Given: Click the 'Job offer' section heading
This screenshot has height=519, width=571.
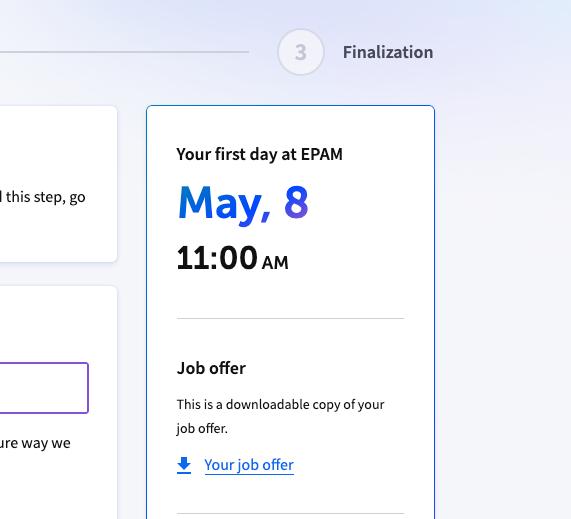Looking at the screenshot, I should 211,368.
